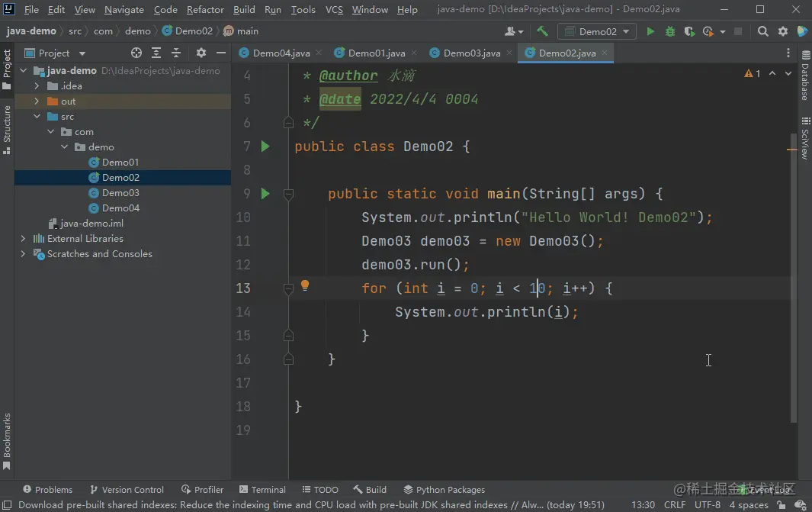Screen dimensions: 812x512
Task: Start debugging with the bug icon
Action: [670, 31]
